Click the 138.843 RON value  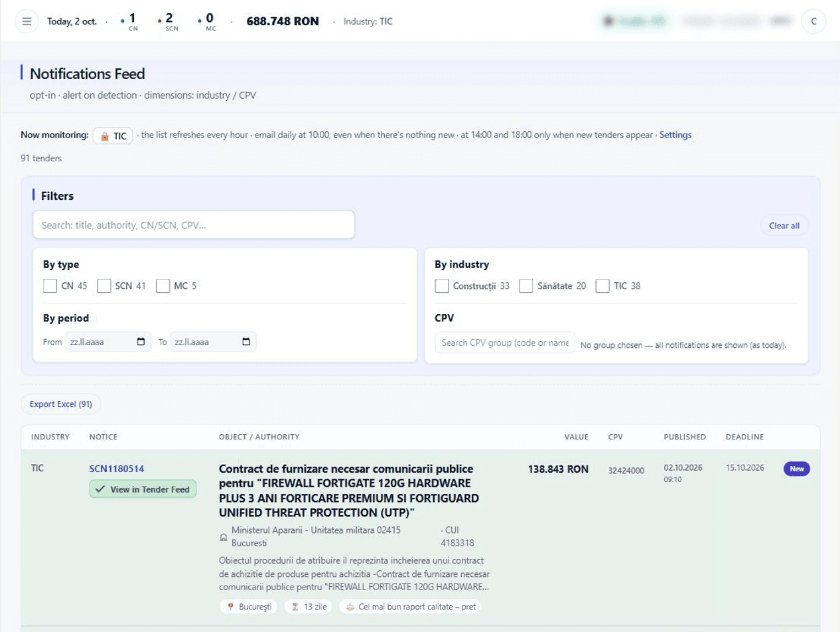coord(558,469)
